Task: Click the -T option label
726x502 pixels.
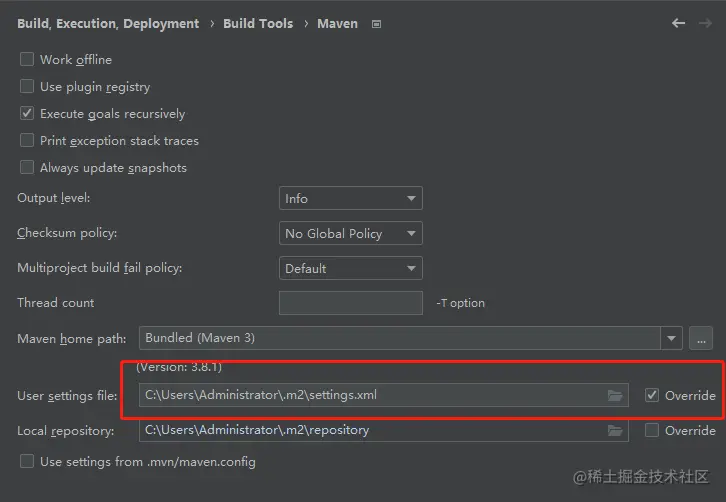Action: 460,303
